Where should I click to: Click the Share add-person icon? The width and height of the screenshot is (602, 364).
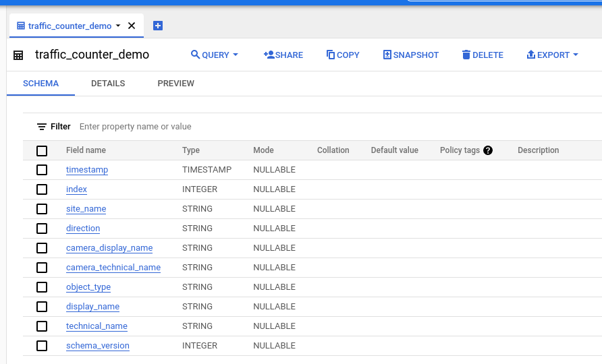[269, 55]
